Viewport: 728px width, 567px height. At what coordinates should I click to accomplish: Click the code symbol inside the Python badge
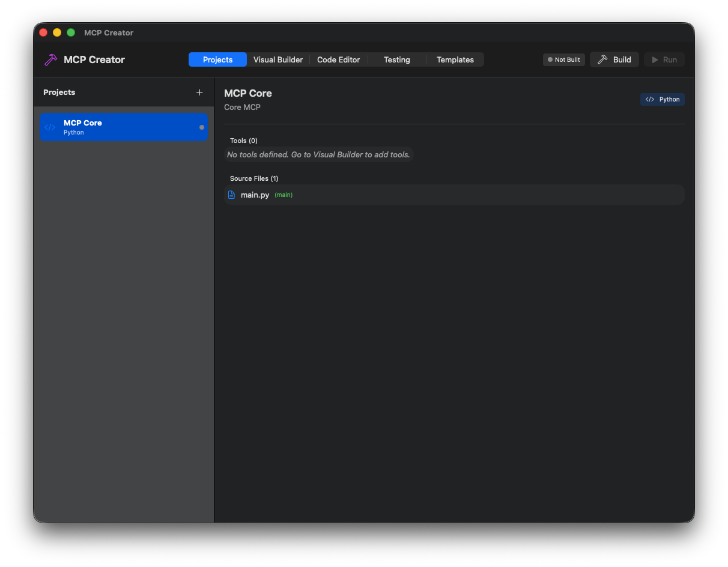[649, 99]
